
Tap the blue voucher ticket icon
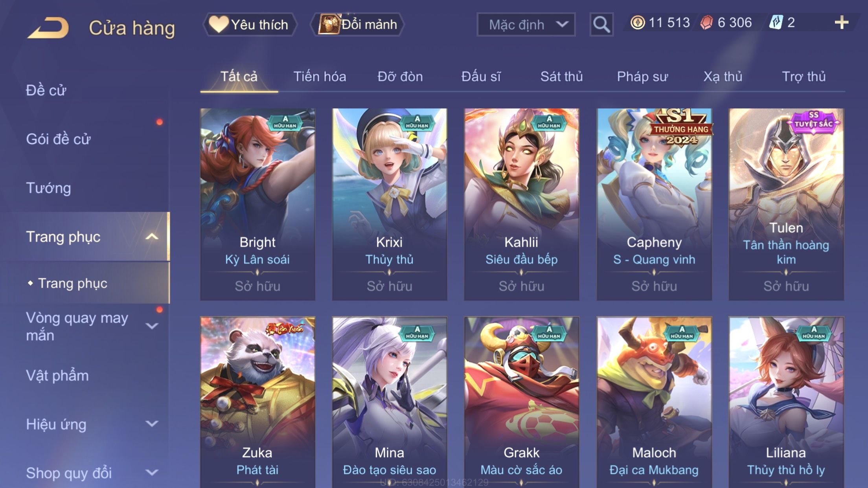click(776, 22)
